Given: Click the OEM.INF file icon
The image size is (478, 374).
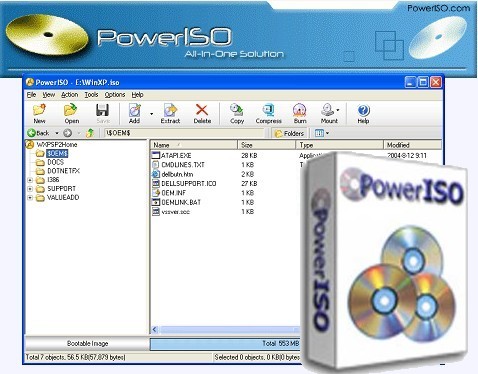Looking at the screenshot, I should coord(156,193).
